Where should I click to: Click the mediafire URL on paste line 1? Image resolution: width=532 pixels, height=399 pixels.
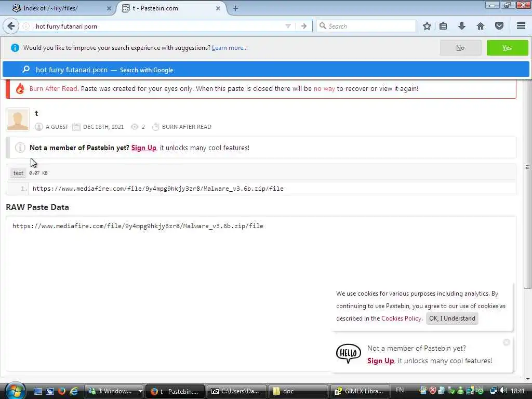coord(158,189)
